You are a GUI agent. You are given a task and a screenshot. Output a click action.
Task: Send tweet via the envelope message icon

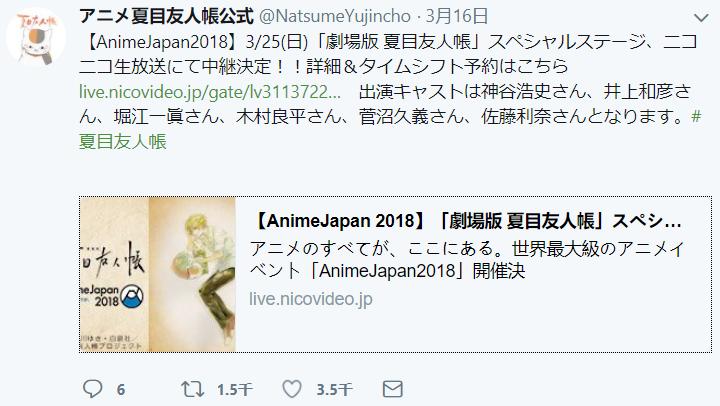pos(393,389)
